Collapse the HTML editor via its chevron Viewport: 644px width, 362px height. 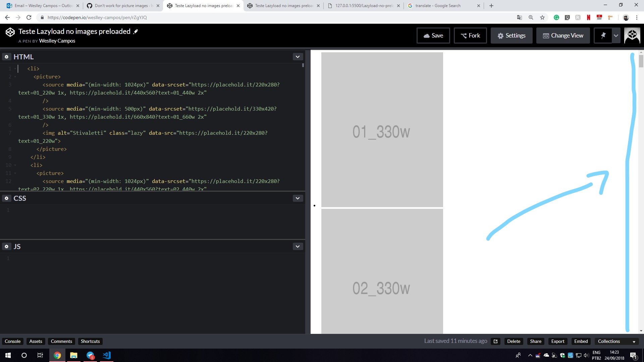pyautogui.click(x=298, y=57)
